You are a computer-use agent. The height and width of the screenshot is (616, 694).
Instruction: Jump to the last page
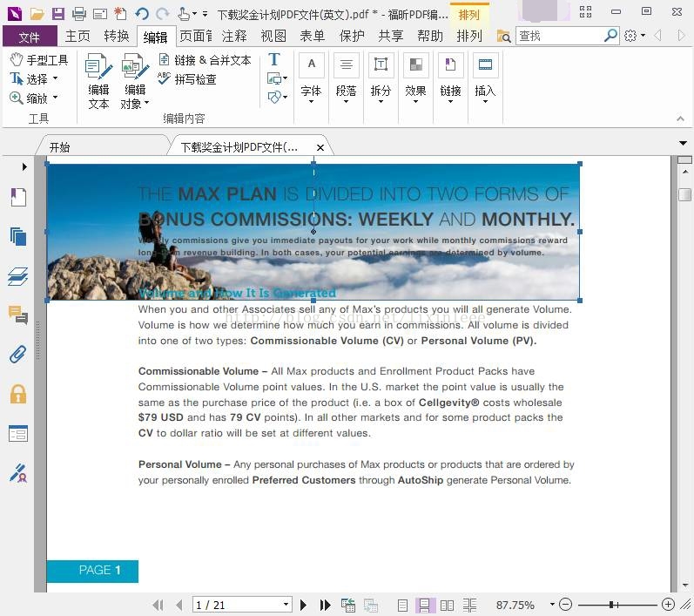point(326,605)
